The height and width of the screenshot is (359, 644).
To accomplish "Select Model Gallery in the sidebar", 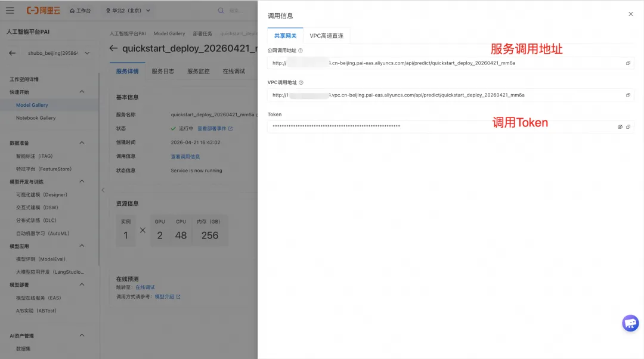I will pos(32,105).
